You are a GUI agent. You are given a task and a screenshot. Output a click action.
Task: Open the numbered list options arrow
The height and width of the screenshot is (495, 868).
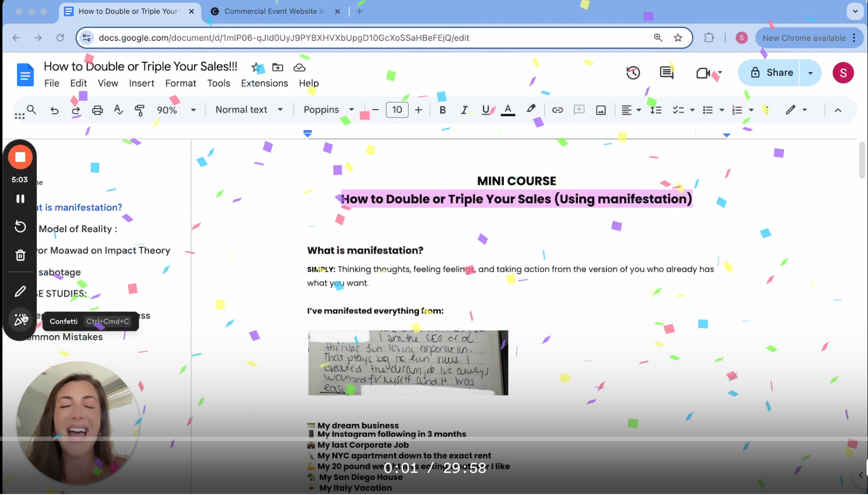[x=751, y=110]
